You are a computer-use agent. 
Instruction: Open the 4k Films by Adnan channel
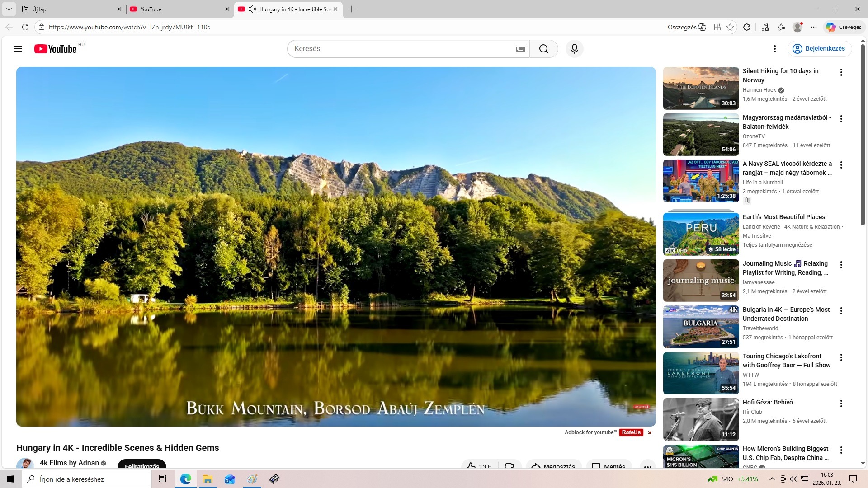[x=69, y=463]
